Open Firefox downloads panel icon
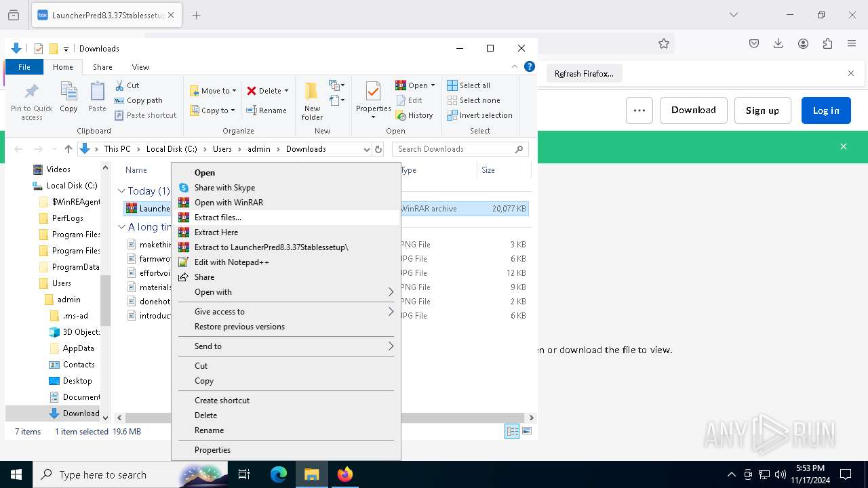Viewport: 868px width, 488px height. 778,43
